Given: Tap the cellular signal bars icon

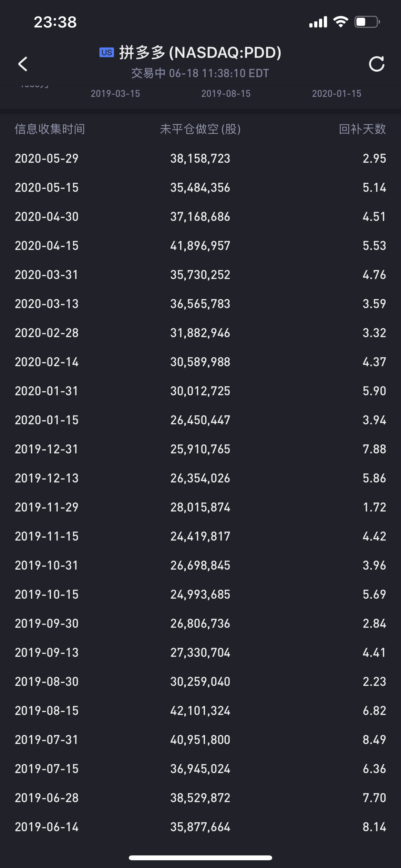Looking at the screenshot, I should pyautogui.click(x=318, y=22).
